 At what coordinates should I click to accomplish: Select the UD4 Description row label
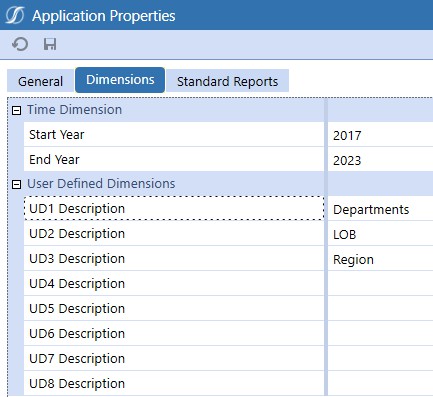(174, 284)
